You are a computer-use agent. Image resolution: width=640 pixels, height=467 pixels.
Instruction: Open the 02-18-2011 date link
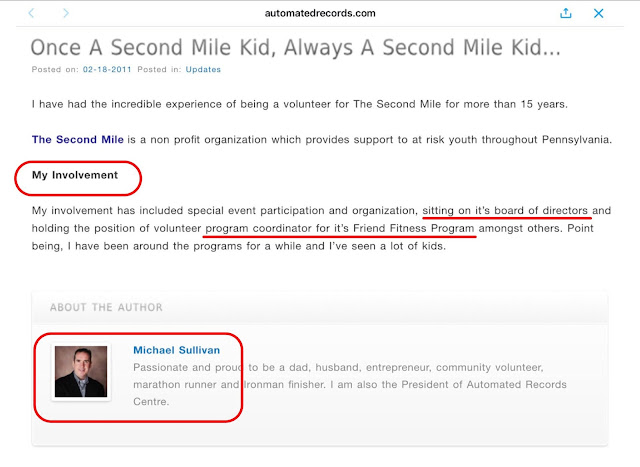pyautogui.click(x=103, y=70)
